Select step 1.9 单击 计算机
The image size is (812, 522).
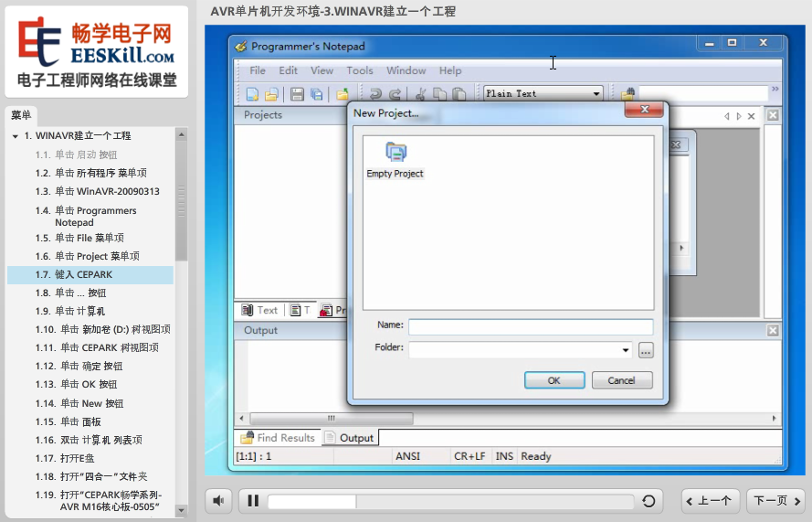(70, 311)
